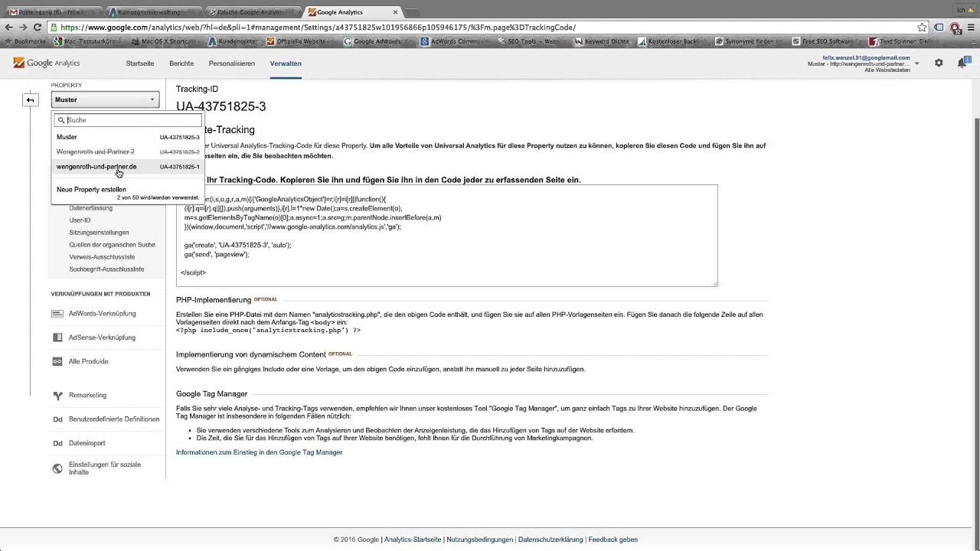Bookmark this page with the star icon
This screenshot has width=980, height=551.
click(x=922, y=28)
